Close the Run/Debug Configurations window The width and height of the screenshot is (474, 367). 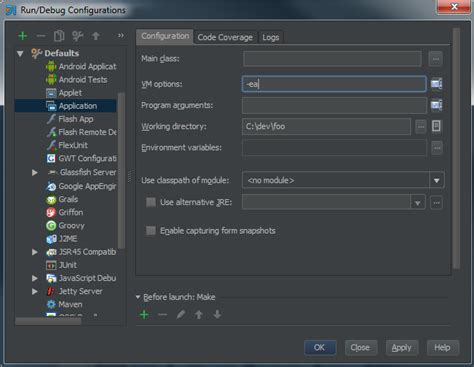tap(454, 7)
